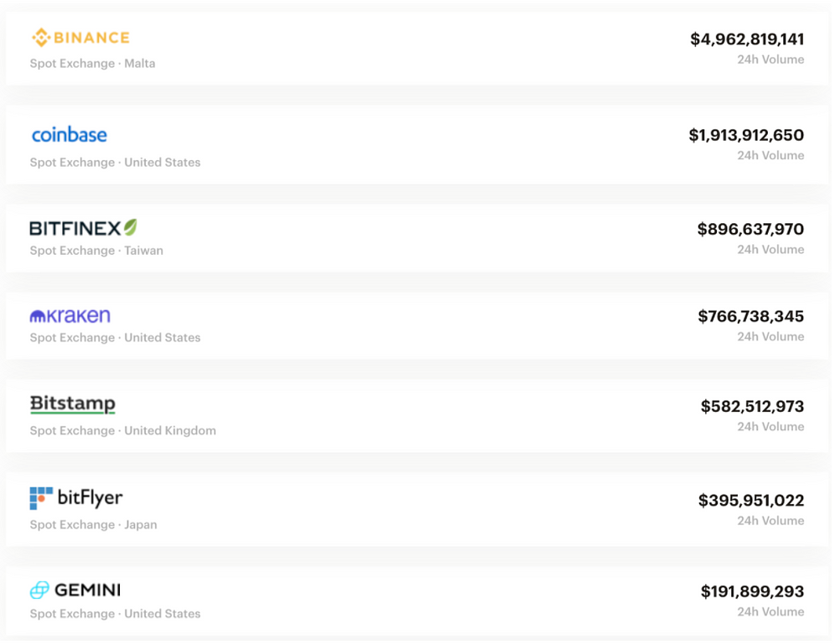Click the Gemini logo
The width and height of the screenshot is (835, 644).
75,590
